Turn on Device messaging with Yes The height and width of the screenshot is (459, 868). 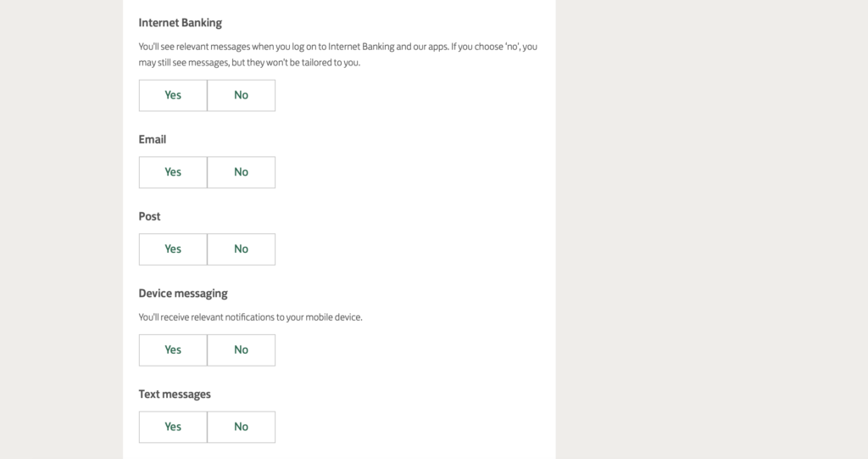click(x=173, y=350)
